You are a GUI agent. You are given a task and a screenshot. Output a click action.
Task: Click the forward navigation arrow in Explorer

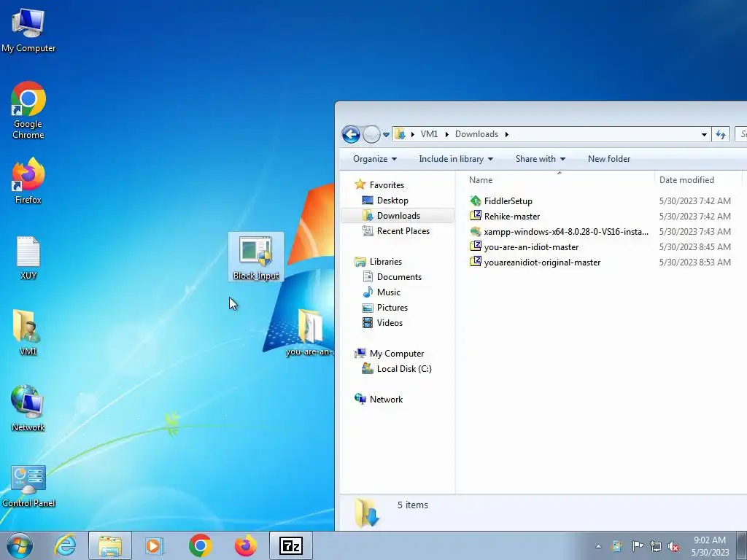371,134
